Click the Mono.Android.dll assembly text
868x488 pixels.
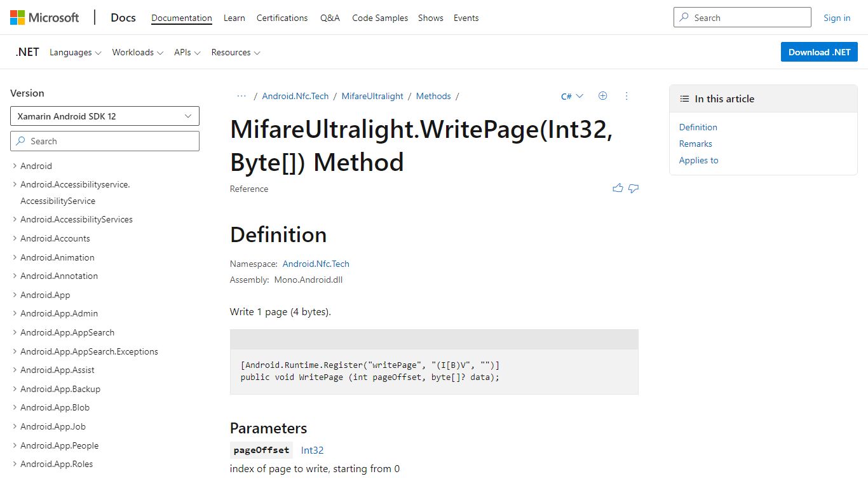[308, 280]
